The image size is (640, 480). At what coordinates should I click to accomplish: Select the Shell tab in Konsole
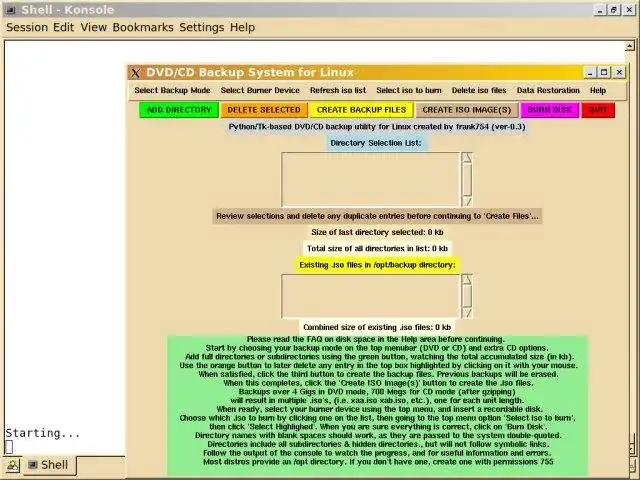click(49, 465)
